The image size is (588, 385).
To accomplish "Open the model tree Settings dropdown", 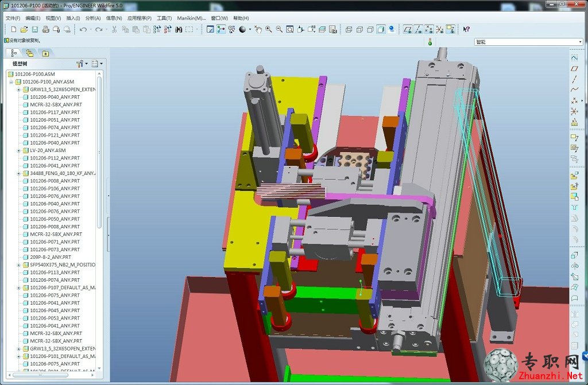I will click(x=82, y=64).
